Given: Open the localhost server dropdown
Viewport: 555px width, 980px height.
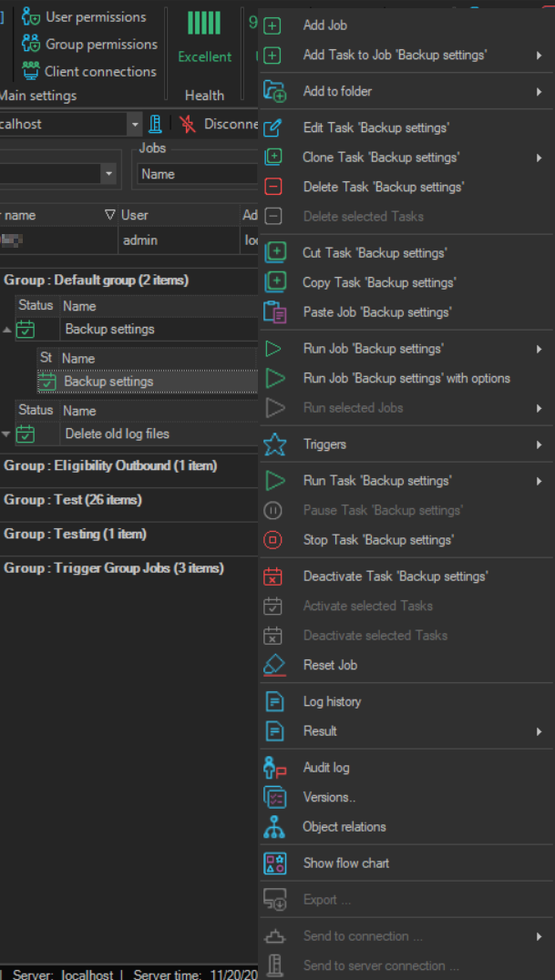Looking at the screenshot, I should pyautogui.click(x=135, y=125).
